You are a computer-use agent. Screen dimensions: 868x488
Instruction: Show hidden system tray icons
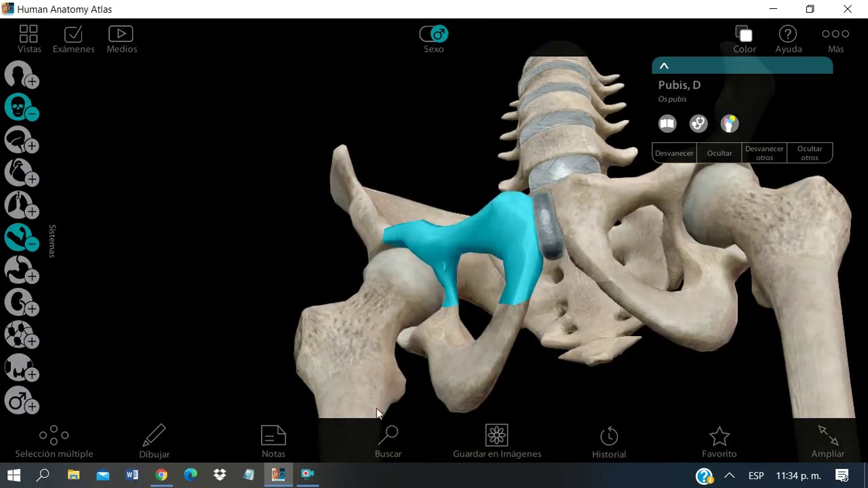click(730, 476)
